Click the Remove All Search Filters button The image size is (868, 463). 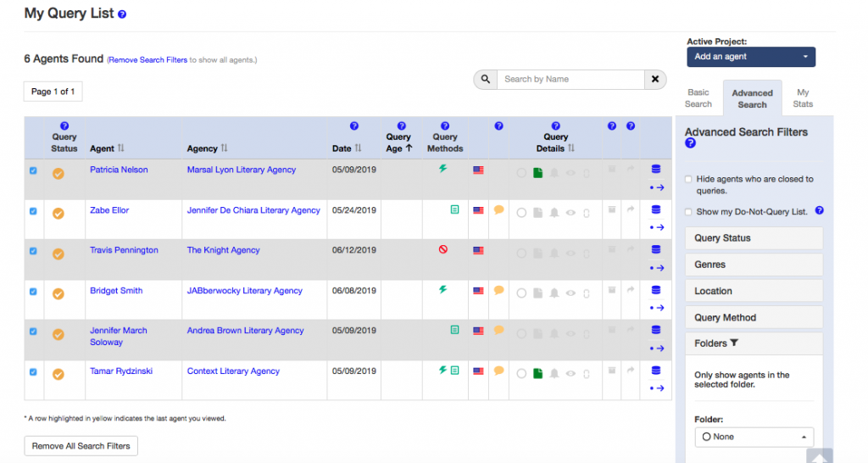click(81, 446)
